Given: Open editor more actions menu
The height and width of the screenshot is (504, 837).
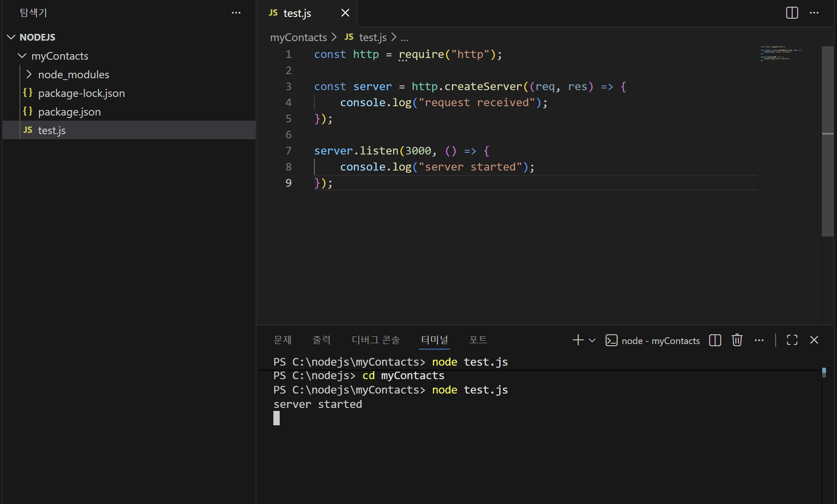Looking at the screenshot, I should click(x=814, y=13).
